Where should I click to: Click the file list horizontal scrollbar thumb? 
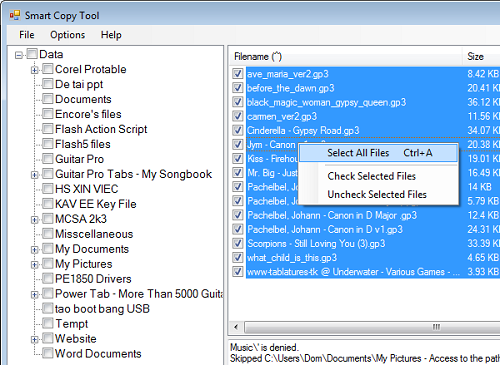(373, 327)
